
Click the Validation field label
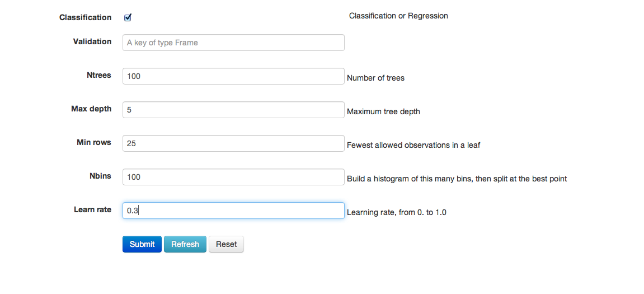point(92,41)
